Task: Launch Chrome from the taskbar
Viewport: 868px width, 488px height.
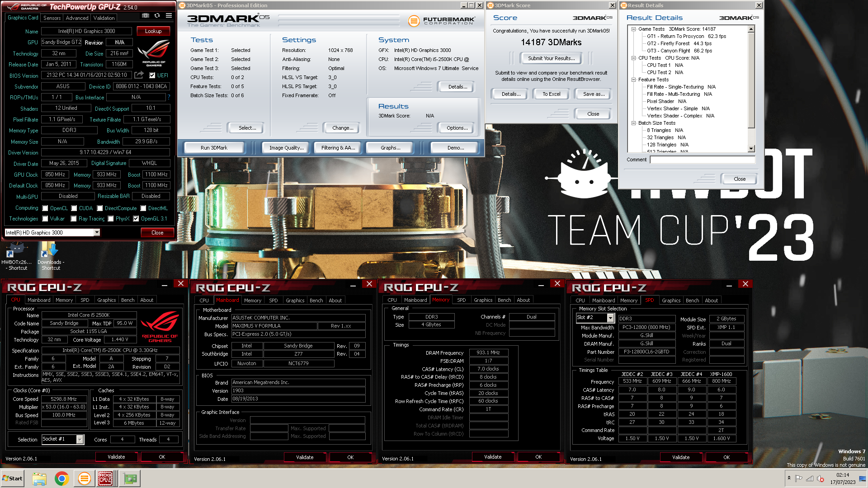Action: [61, 479]
